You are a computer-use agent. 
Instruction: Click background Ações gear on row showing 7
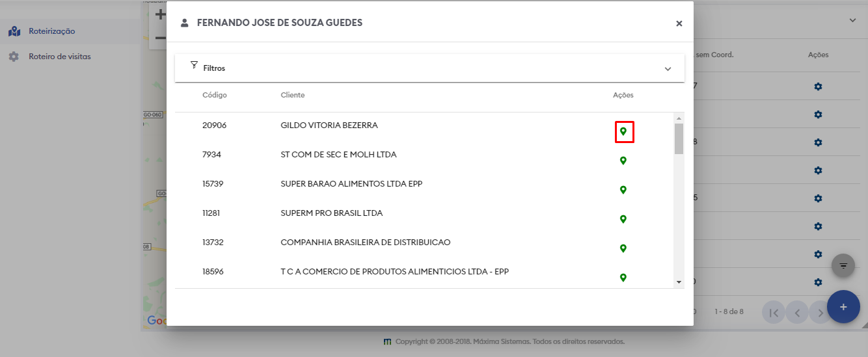coord(818,86)
